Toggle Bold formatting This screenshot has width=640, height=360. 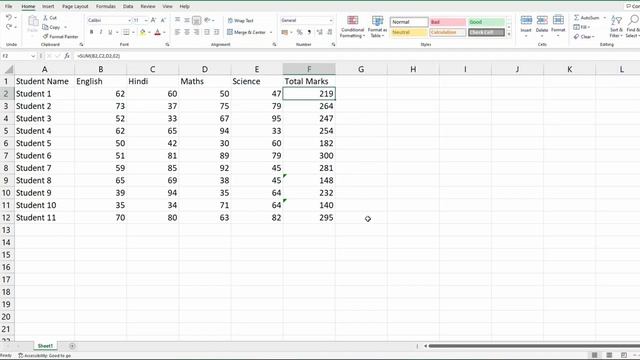point(91,32)
